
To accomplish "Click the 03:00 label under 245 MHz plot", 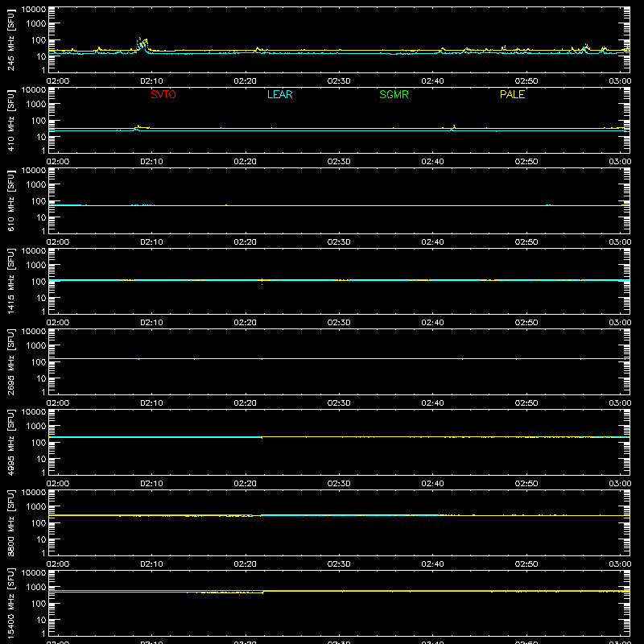I will coord(620,81).
